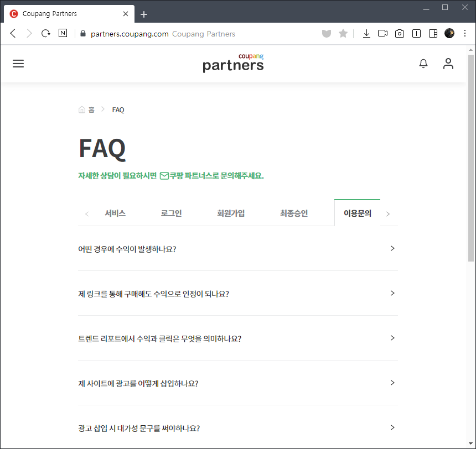
Task: Click the scrollbar up arrow
Action: (x=471, y=50)
